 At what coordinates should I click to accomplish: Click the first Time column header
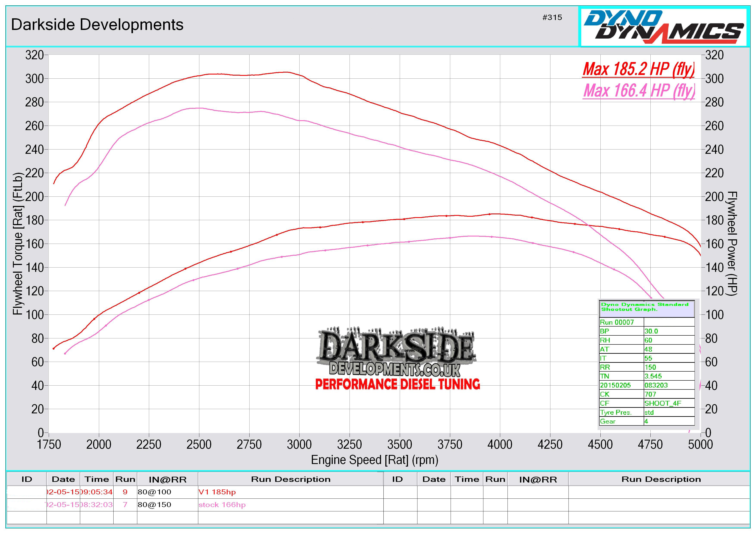click(97, 479)
